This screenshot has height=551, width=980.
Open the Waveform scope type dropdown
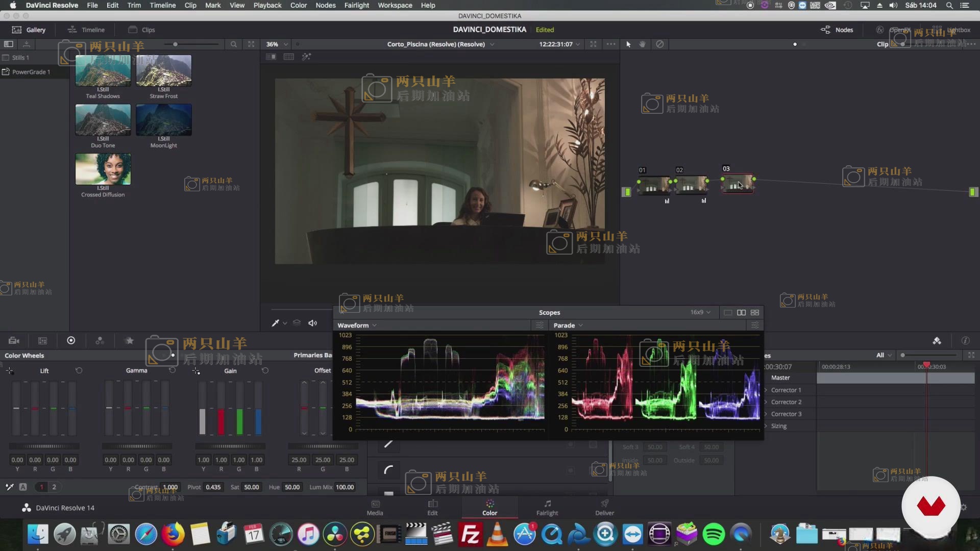pos(357,325)
